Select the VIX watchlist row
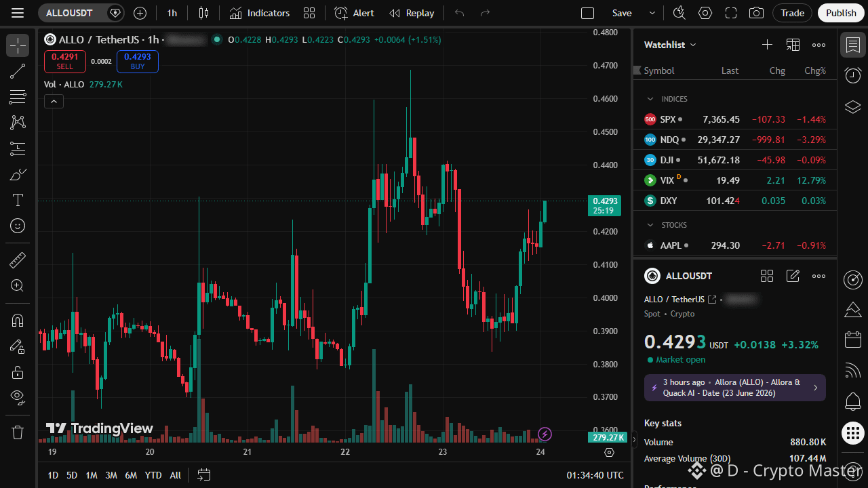Image resolution: width=868 pixels, height=488 pixels. coord(735,180)
